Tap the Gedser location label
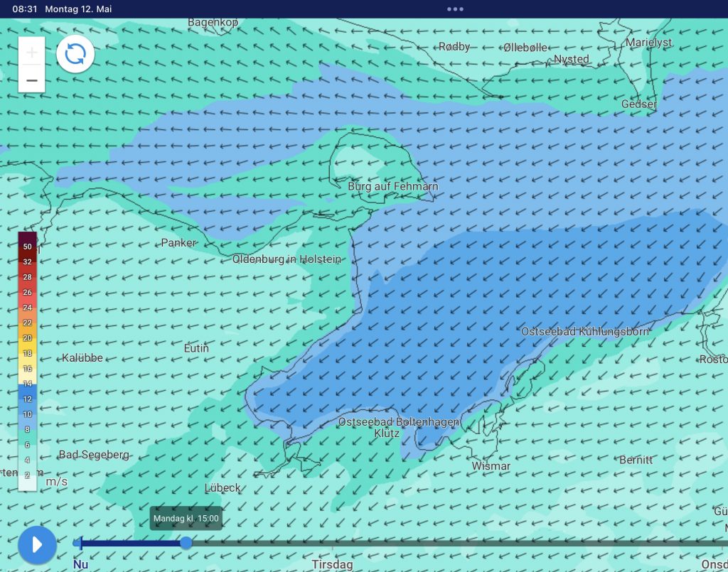 (638, 104)
